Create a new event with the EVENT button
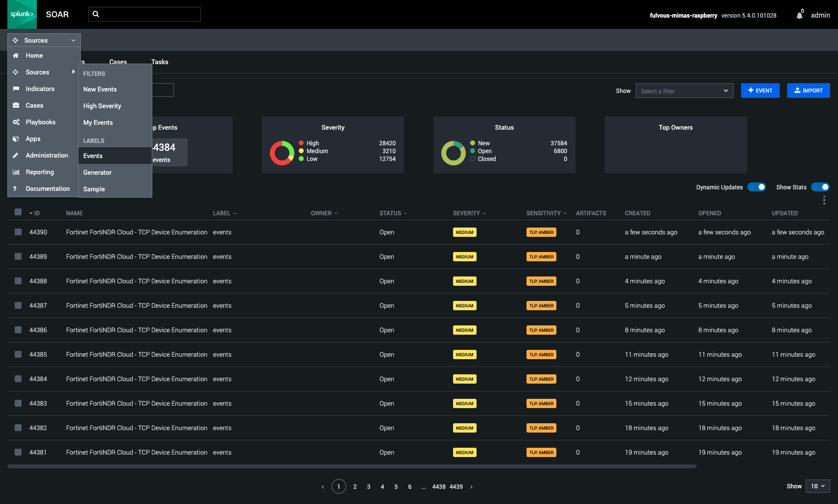This screenshot has height=504, width=838. [x=760, y=91]
